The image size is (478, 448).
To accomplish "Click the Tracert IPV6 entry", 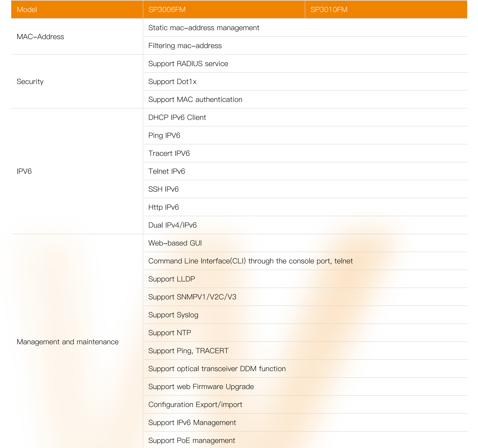I will (169, 153).
